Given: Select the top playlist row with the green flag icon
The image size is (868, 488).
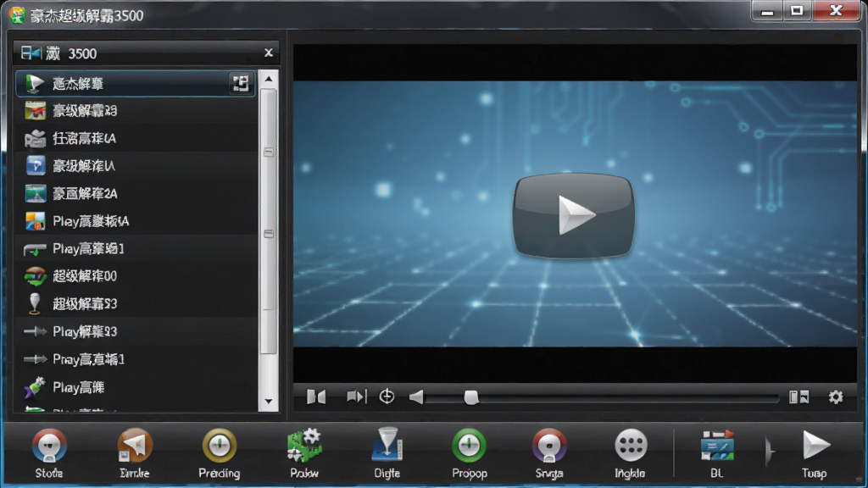Looking at the screenshot, I should (x=136, y=84).
